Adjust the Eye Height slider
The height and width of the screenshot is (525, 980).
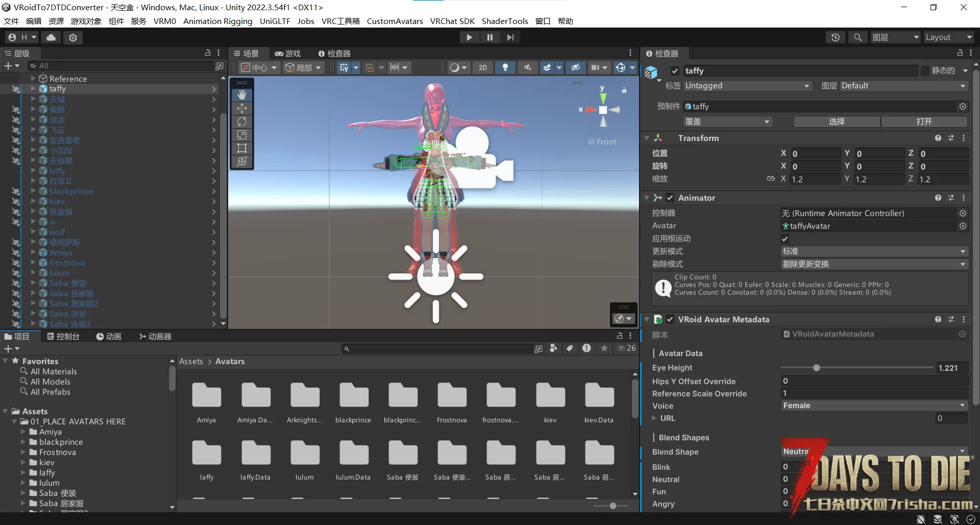(x=816, y=368)
